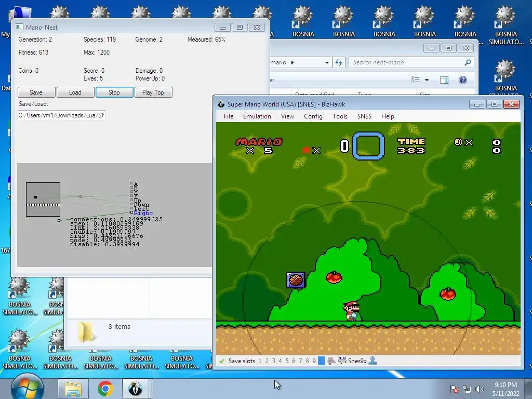Click the Mario sprite in the game view
This screenshot has height=399, width=532.
[352, 311]
